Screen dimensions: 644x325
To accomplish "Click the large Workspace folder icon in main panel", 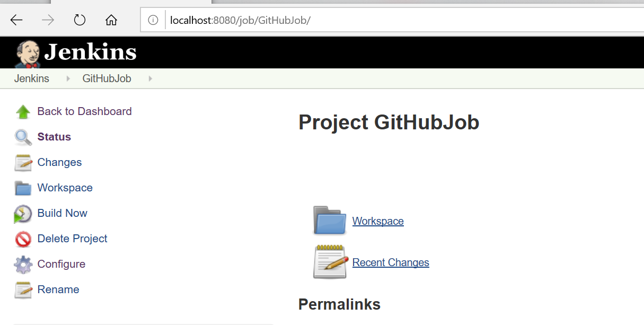I will pyautogui.click(x=330, y=221).
